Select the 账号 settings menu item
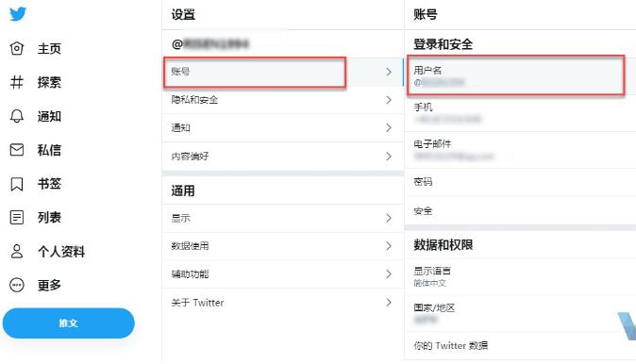Image resolution: width=636 pixels, height=364 pixels. 283,72
